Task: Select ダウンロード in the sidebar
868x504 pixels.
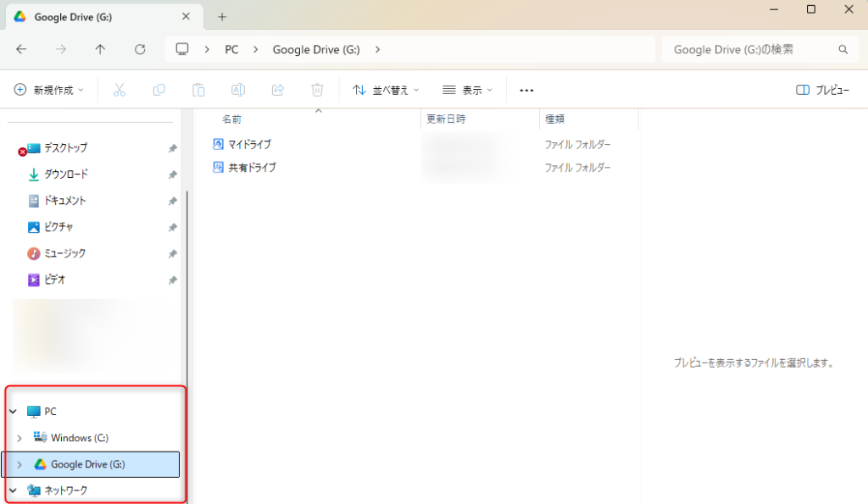Action: pos(66,174)
